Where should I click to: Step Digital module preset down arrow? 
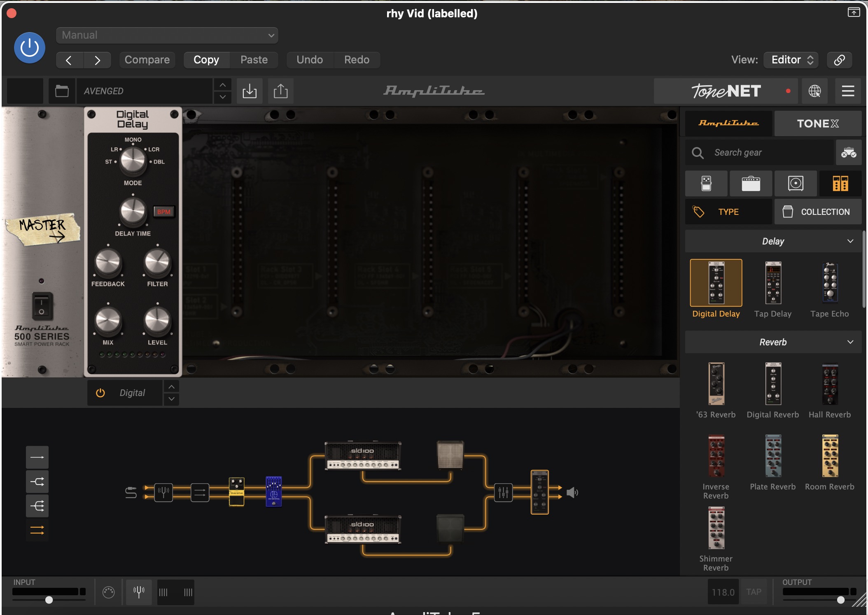[171, 399]
